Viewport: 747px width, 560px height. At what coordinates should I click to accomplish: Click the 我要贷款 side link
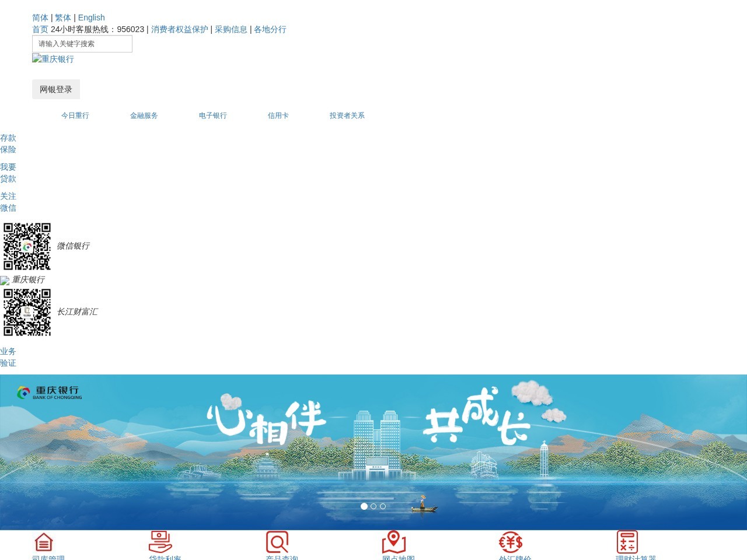[x=8, y=173]
